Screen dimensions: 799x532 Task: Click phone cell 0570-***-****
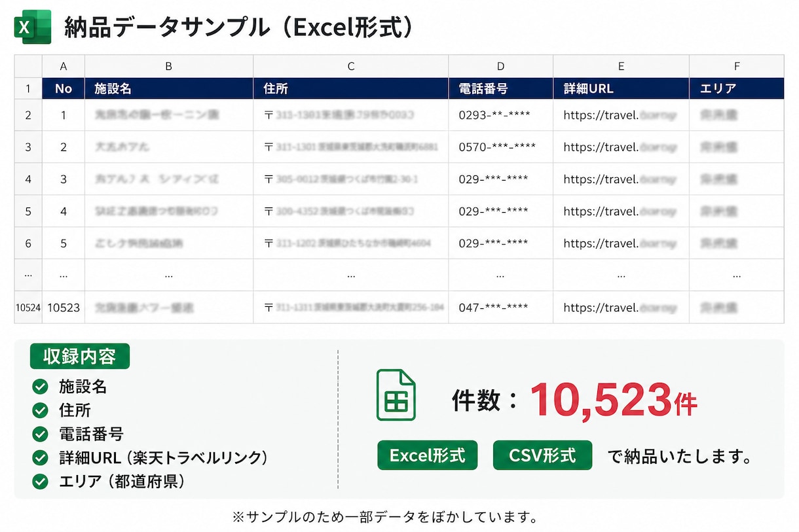(501, 147)
